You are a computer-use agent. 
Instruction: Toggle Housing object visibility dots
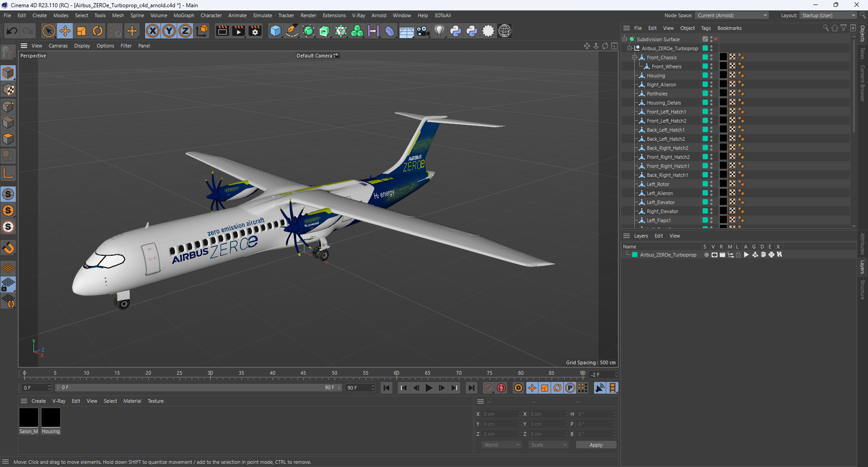[711, 76]
